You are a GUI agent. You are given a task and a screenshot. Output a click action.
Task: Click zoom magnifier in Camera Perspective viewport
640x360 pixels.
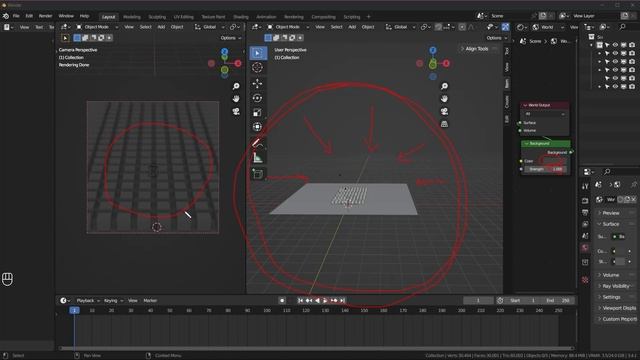(236, 86)
